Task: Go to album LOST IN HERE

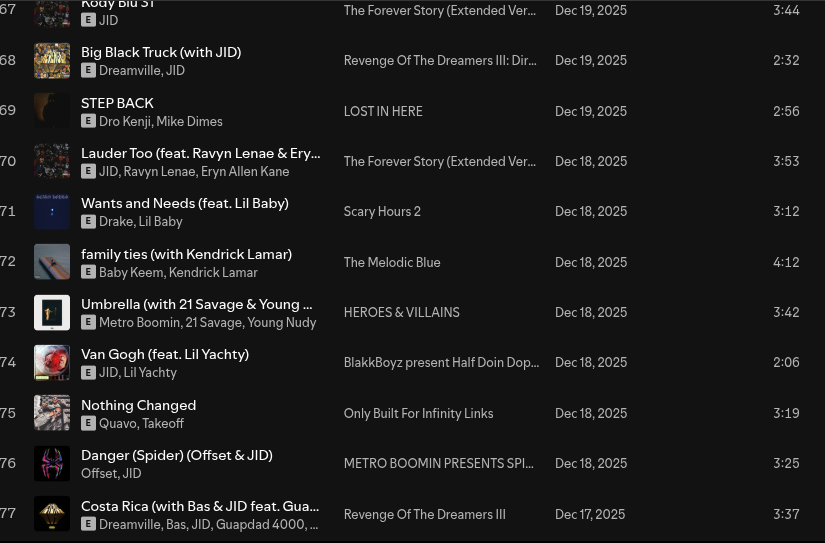Action: 383,111
